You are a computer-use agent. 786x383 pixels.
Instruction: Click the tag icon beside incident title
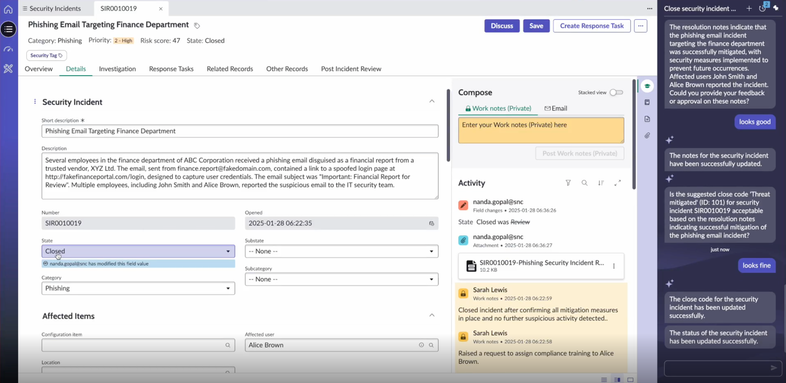coord(197,26)
